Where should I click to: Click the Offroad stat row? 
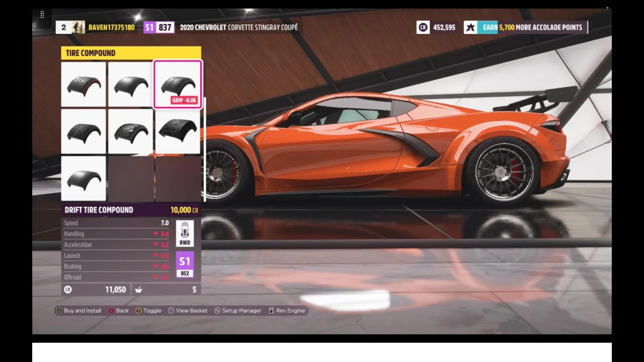117,277
